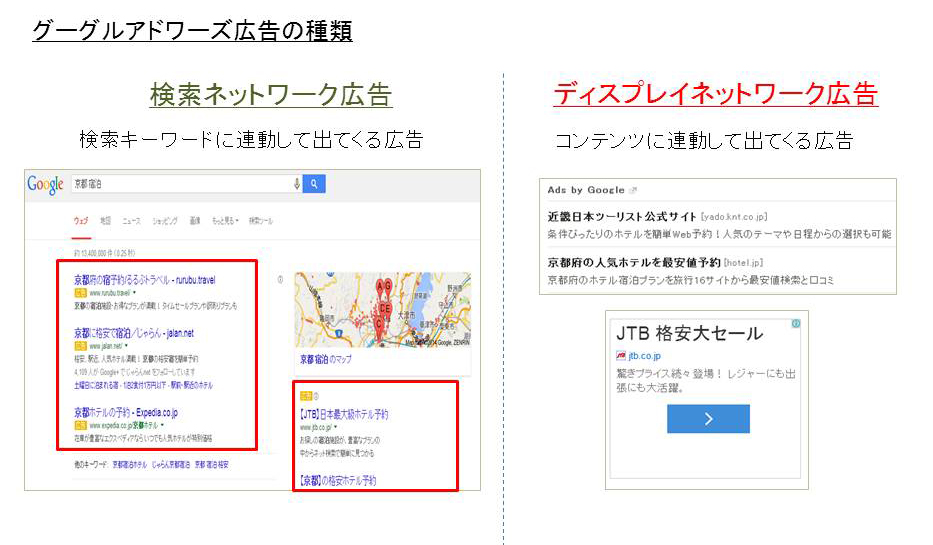Expand the arrow beside www.expedia.co.jp URL
Image resolution: width=933 pixels, height=545 pixels.
[162, 425]
